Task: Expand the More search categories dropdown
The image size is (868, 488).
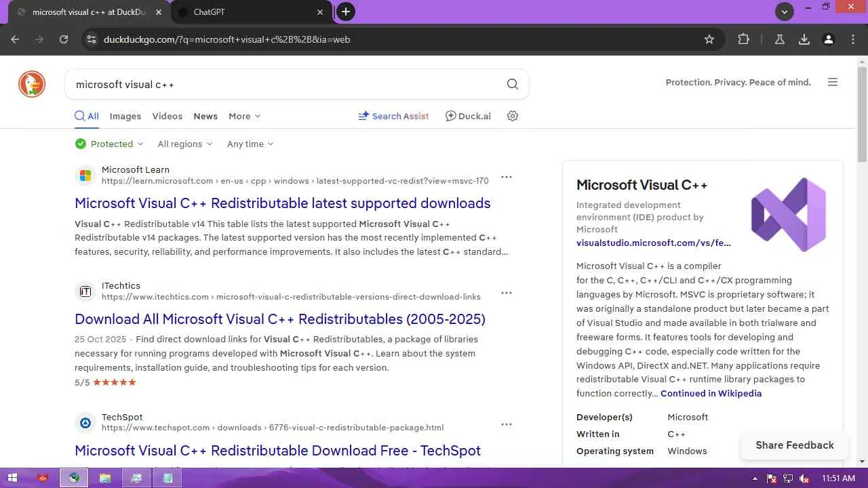Action: coord(244,116)
